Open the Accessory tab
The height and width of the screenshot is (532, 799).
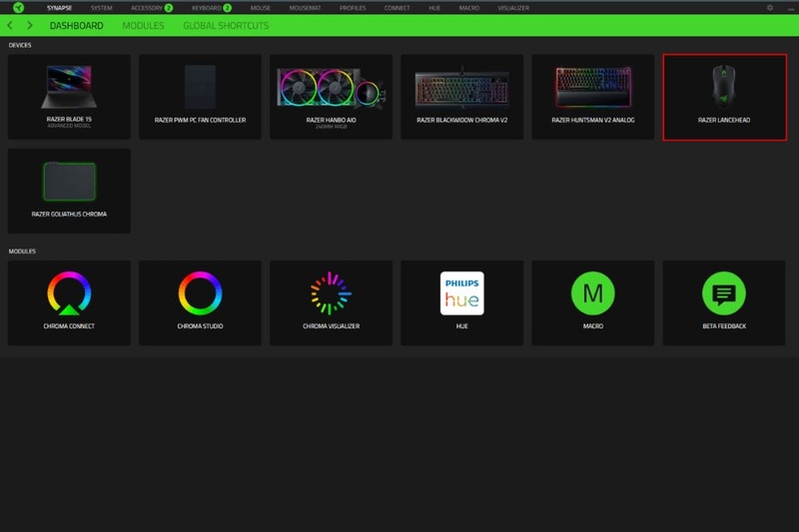(147, 8)
